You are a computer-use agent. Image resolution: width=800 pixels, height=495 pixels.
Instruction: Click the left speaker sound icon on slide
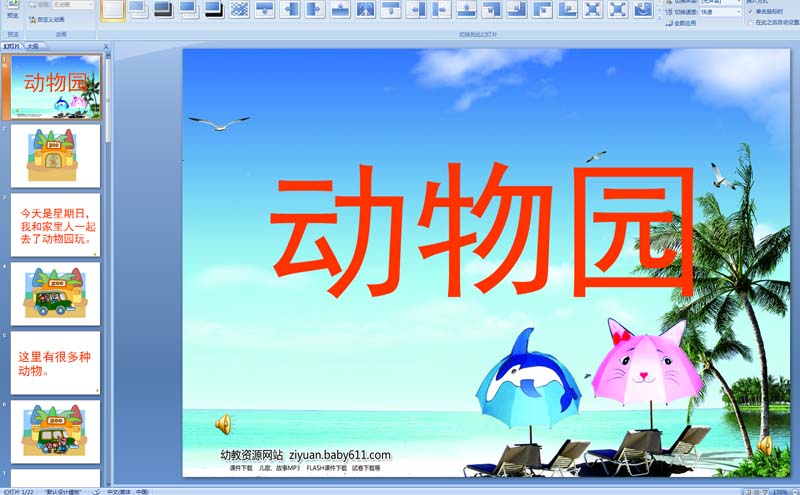pyautogui.click(x=223, y=425)
